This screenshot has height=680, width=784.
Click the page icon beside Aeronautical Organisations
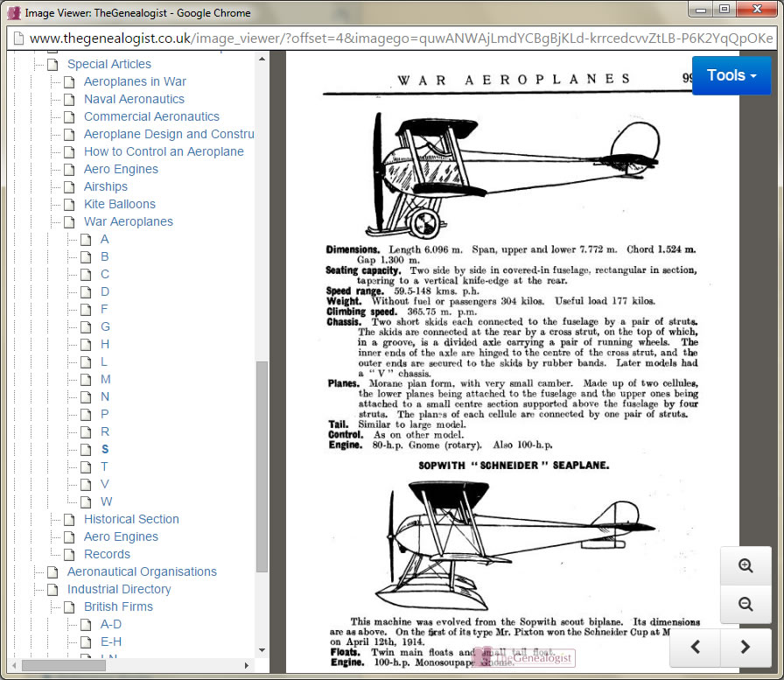pyautogui.click(x=52, y=572)
